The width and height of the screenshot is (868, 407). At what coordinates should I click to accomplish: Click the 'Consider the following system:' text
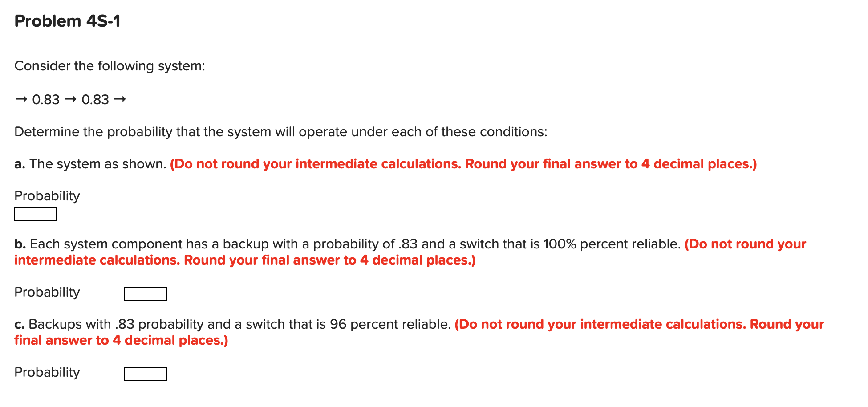[x=109, y=65]
